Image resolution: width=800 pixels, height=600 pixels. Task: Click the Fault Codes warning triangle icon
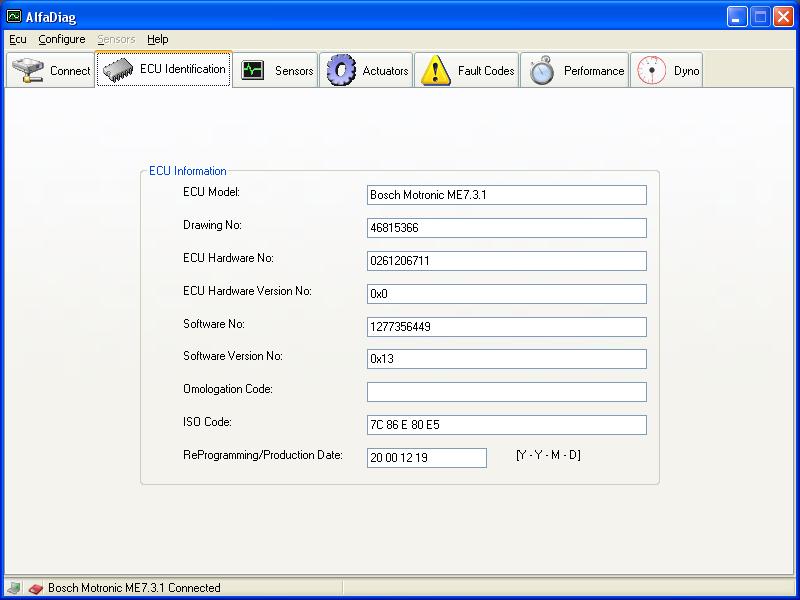pos(435,70)
